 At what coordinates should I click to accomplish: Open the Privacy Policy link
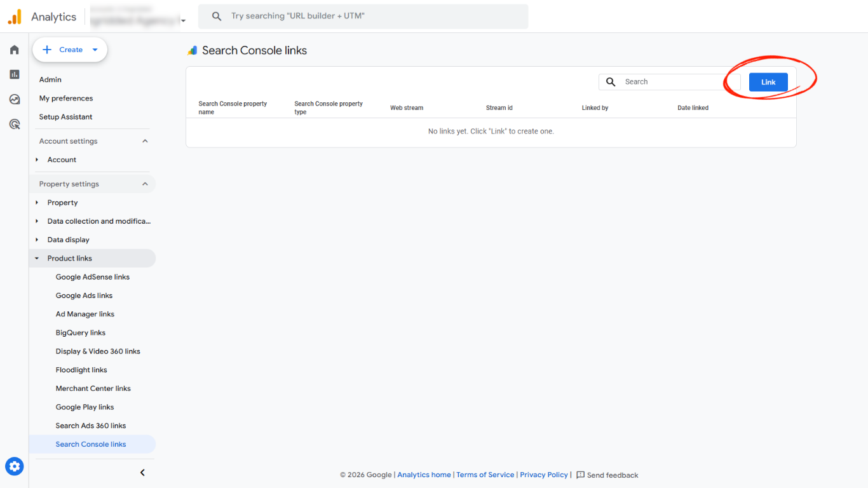pyautogui.click(x=543, y=475)
